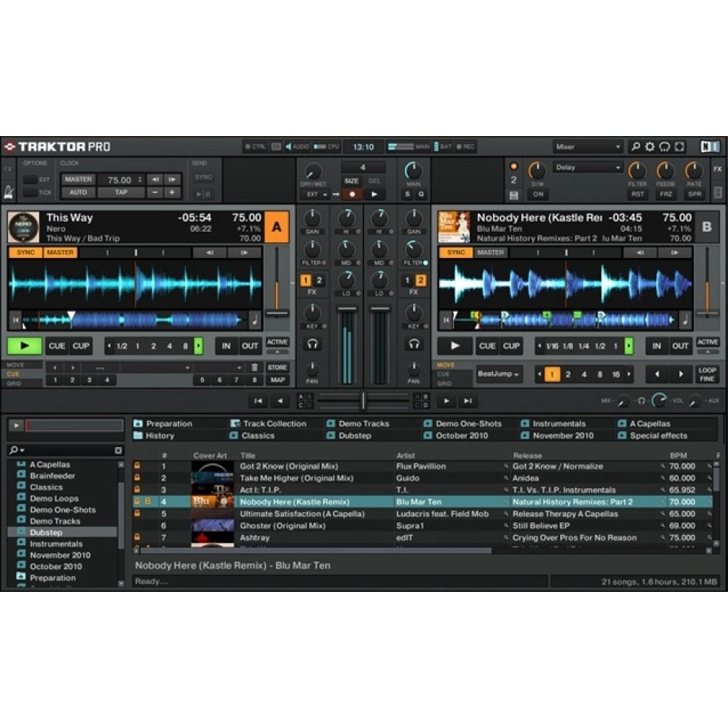This screenshot has width=728, height=728.
Task: Click the track list horizontal scrollbar
Action: [316, 551]
